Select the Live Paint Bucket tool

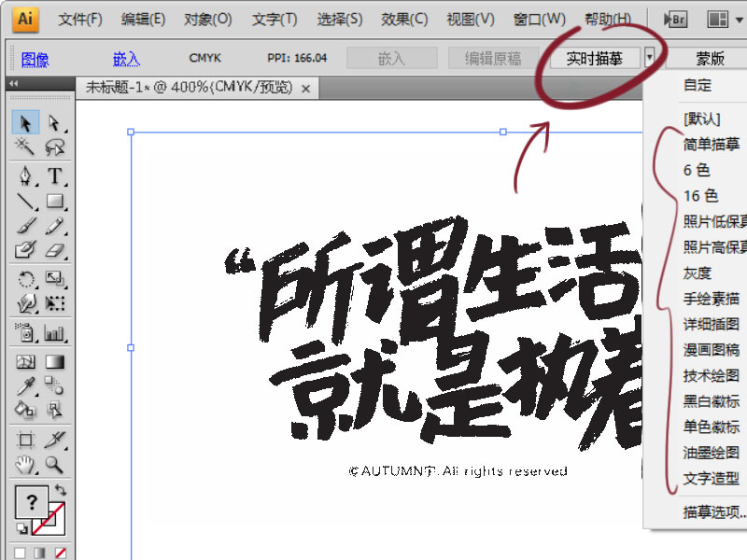pos(25,410)
